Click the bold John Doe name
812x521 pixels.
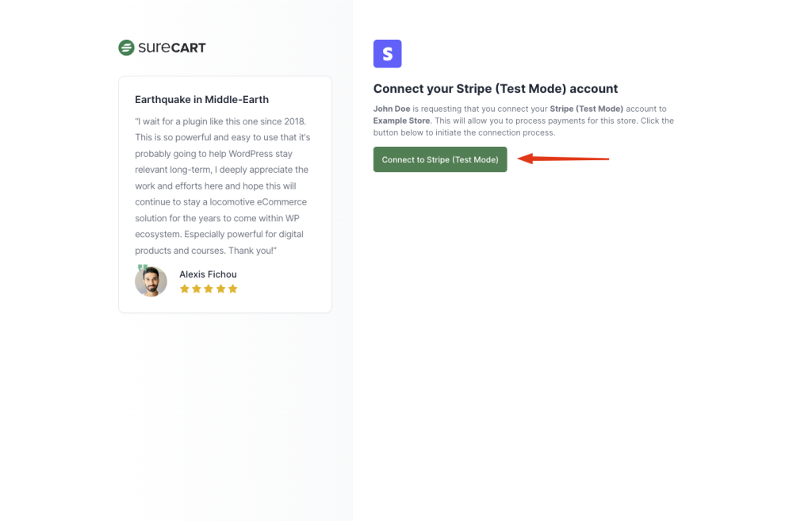[x=392, y=109]
